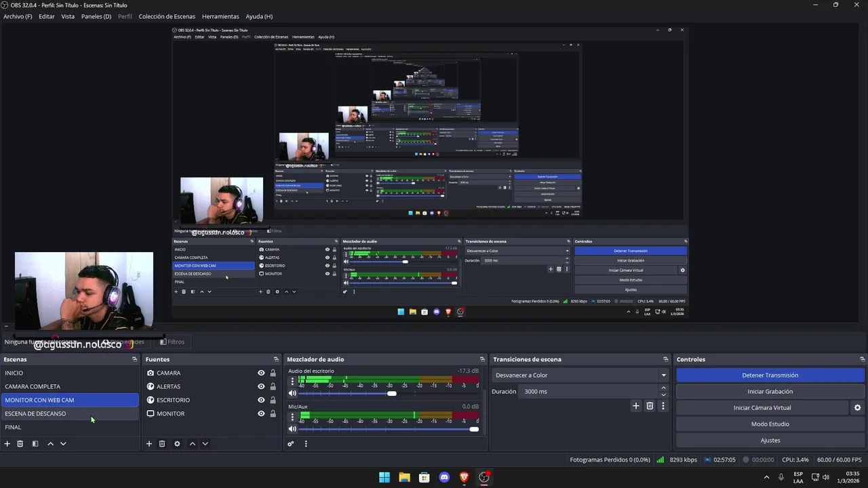
Task: Open Brave browser from taskbar
Action: tap(464, 477)
